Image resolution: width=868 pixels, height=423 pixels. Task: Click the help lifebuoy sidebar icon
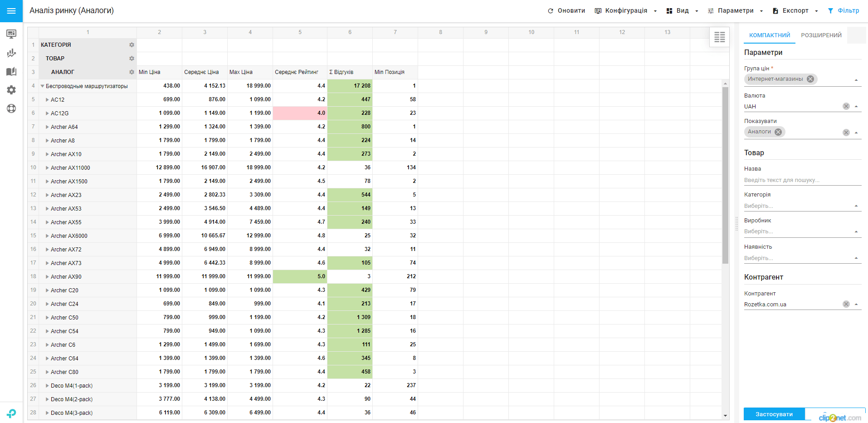coord(11,108)
